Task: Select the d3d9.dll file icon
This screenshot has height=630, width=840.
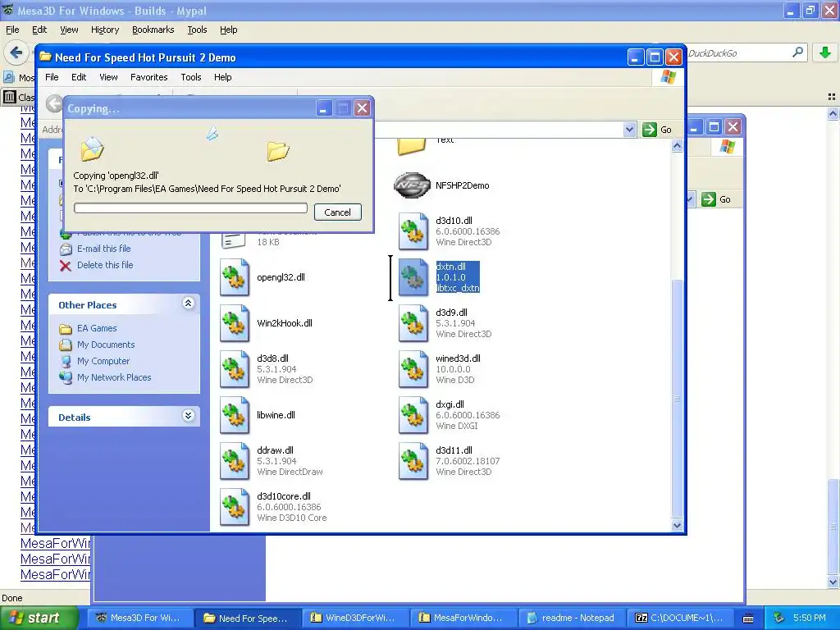Action: click(x=413, y=323)
